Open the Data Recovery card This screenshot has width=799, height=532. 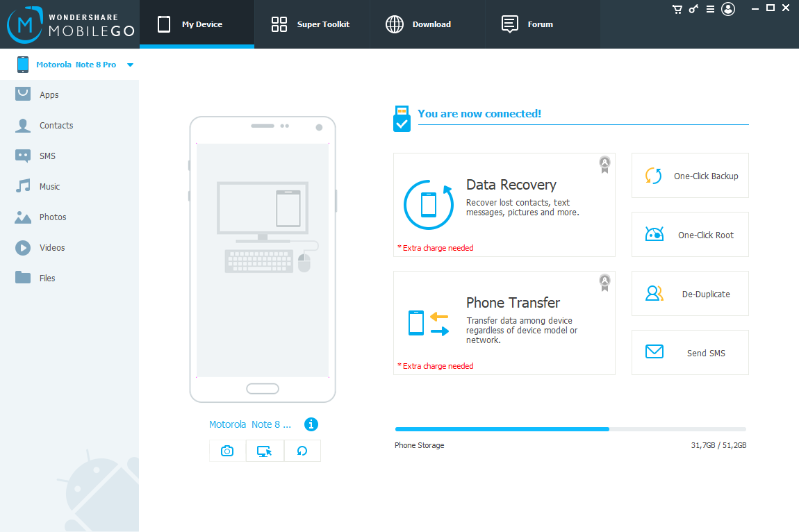coord(504,205)
